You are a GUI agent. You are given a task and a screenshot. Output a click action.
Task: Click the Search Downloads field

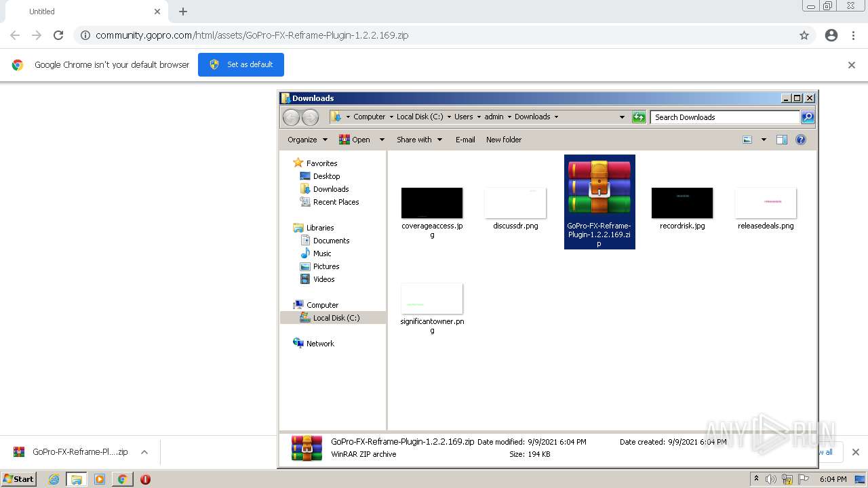725,117
